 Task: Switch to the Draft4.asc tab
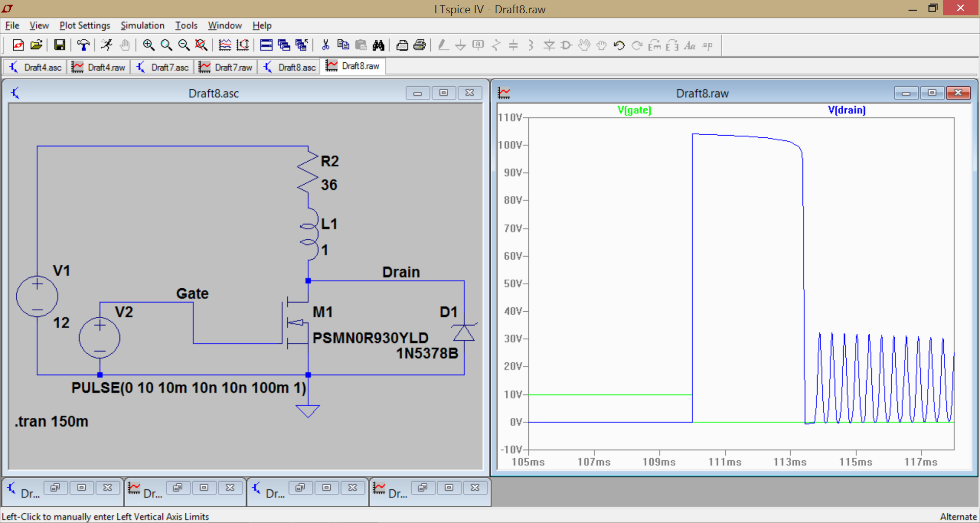pyautogui.click(x=35, y=67)
